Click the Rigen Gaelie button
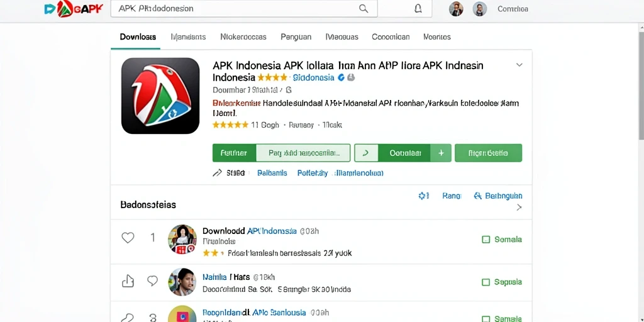 (488, 153)
